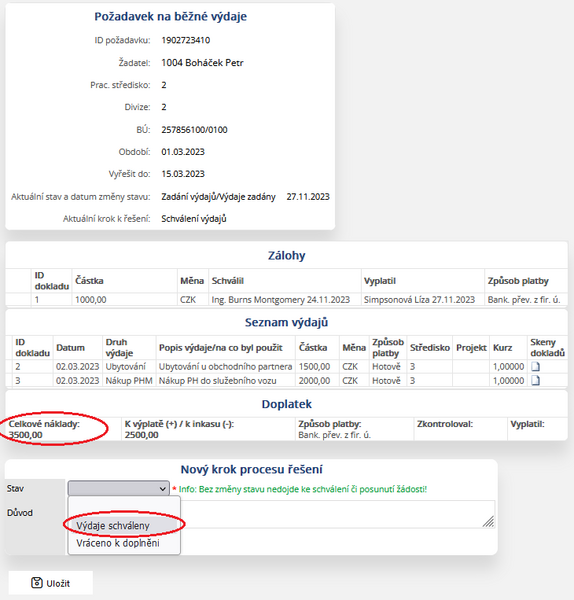Click requester name '1004 Boháček Petr'
The height and width of the screenshot is (600, 574).
pos(202,63)
